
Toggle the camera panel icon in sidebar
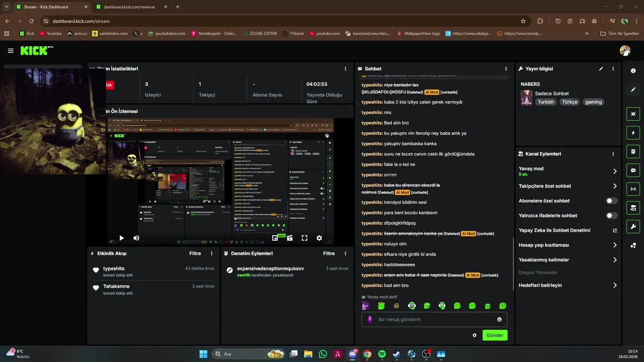point(633,208)
